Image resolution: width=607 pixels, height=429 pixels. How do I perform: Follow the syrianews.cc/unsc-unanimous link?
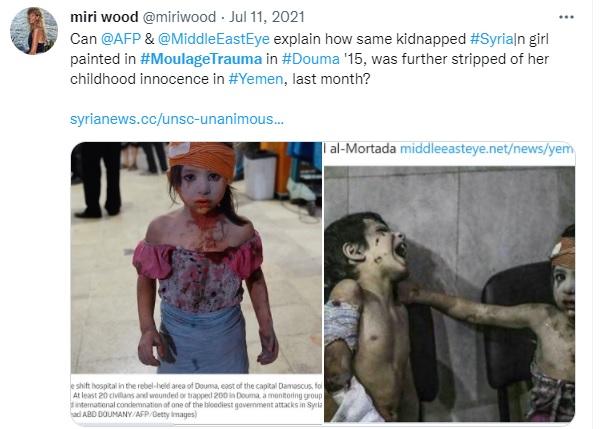point(177,119)
